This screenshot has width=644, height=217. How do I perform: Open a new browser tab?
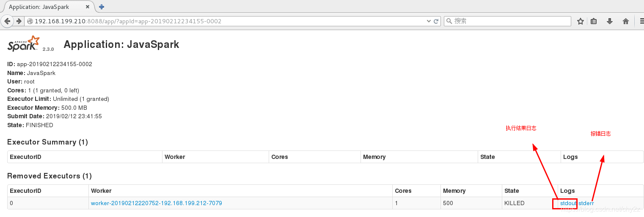[102, 7]
